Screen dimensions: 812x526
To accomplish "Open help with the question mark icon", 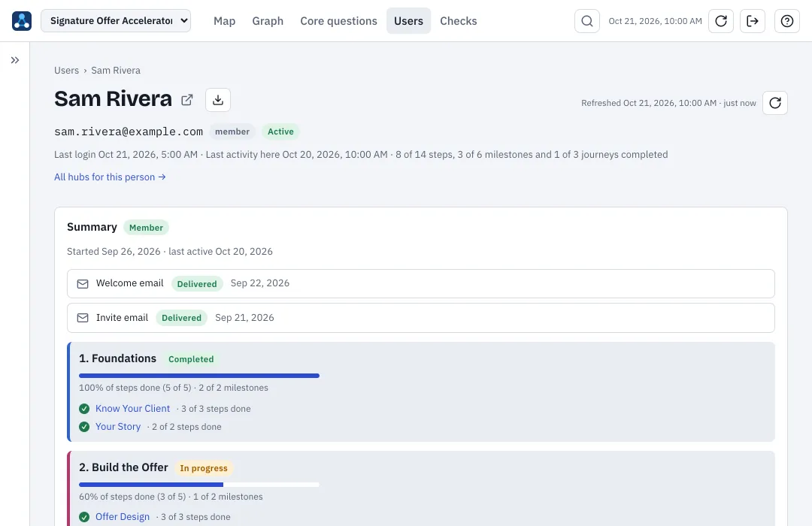I will click(786, 21).
